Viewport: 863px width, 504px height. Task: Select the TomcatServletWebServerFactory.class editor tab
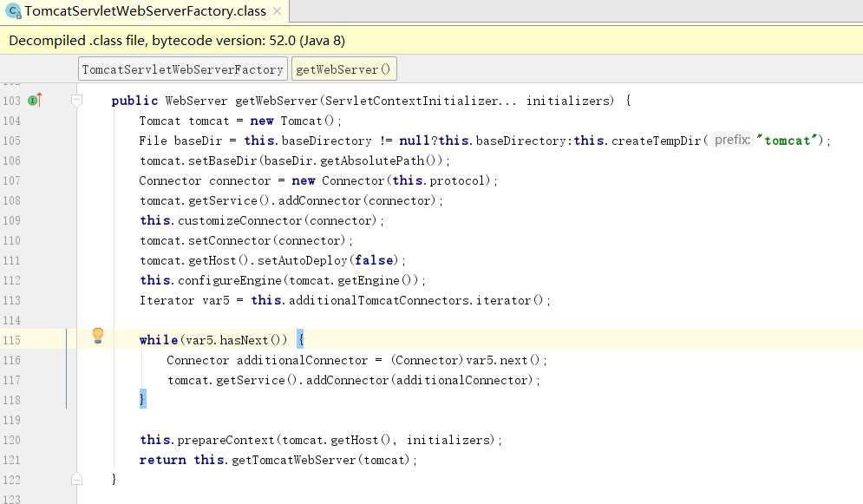point(144,11)
